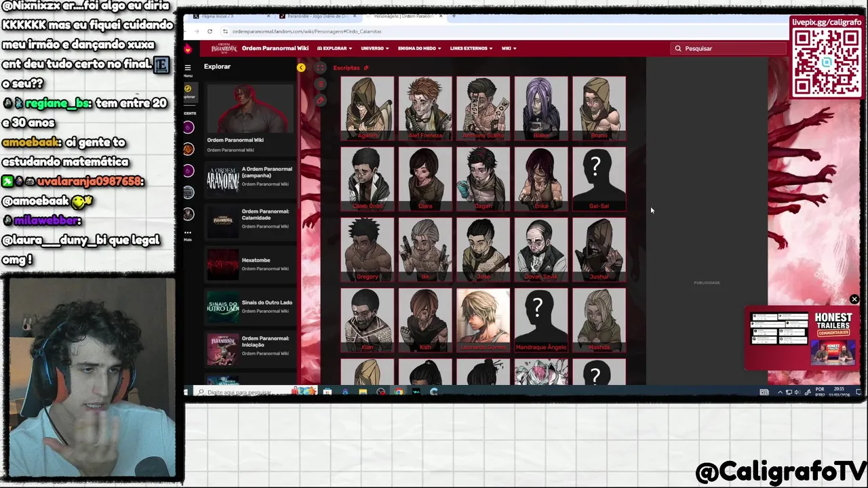Open the new browser tab plus button
The height and width of the screenshot is (488, 868).
(454, 16)
